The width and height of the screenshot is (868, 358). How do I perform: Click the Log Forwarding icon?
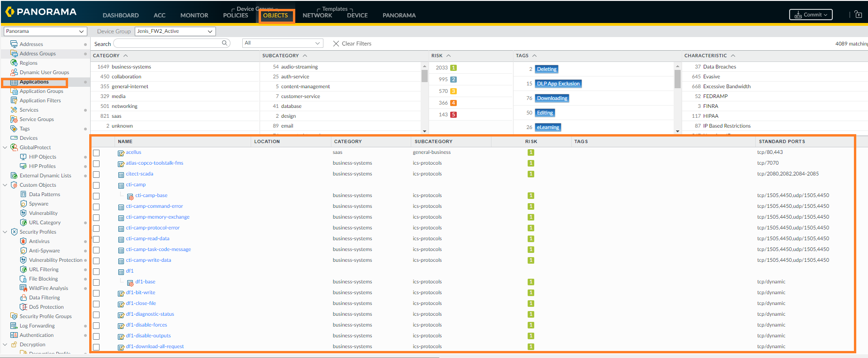click(14, 326)
